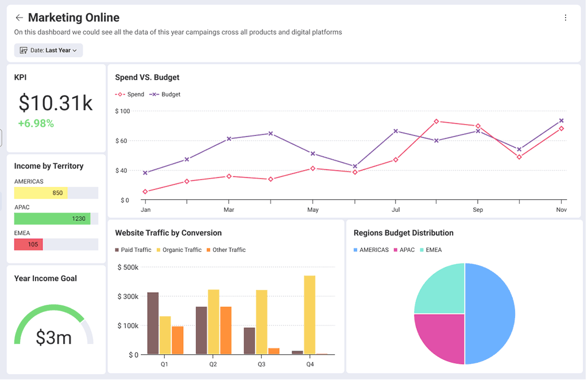Screen dimensions: 588x380
Task: Click the Budget data point for May
Action: [x=314, y=154]
